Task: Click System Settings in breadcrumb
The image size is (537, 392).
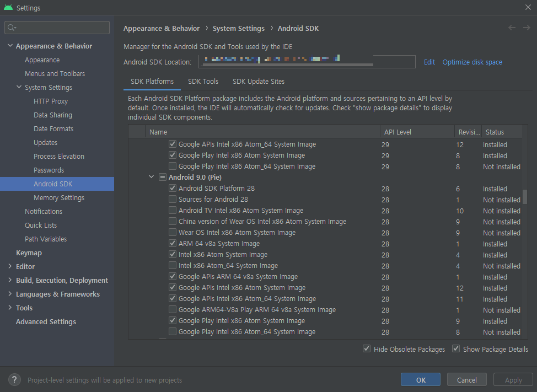Action: tap(239, 29)
